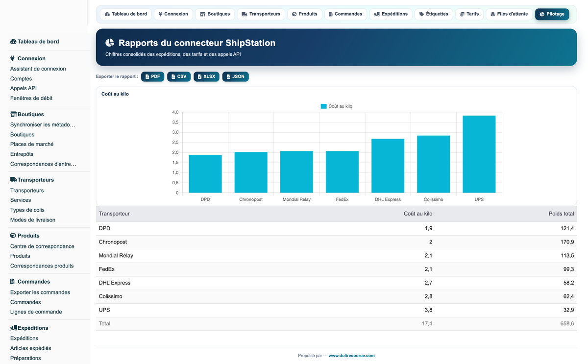
Task: Click the pie chart icon in the report header
Action: pyautogui.click(x=110, y=43)
